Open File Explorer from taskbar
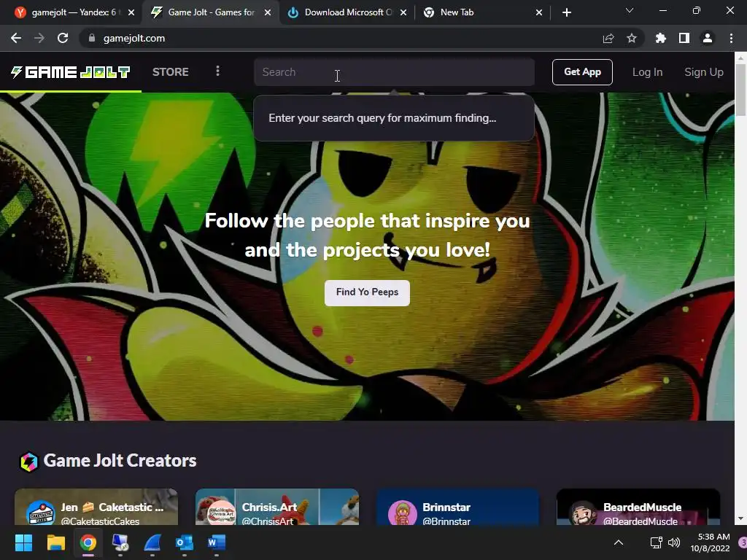Viewport: 747px width, 560px height. coord(55,542)
